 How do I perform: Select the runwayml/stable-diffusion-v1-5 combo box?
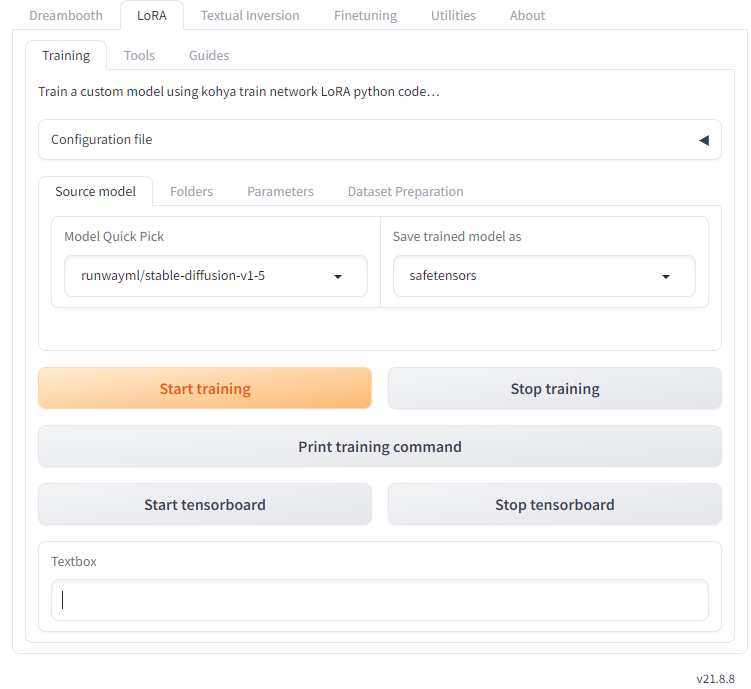pos(216,276)
